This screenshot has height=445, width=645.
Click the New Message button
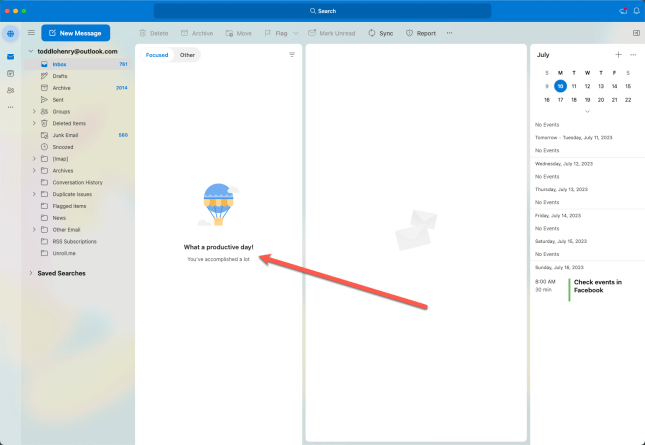(x=75, y=33)
